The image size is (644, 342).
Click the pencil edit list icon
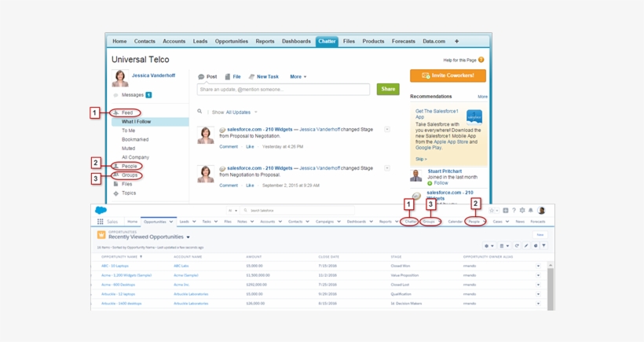pos(526,246)
